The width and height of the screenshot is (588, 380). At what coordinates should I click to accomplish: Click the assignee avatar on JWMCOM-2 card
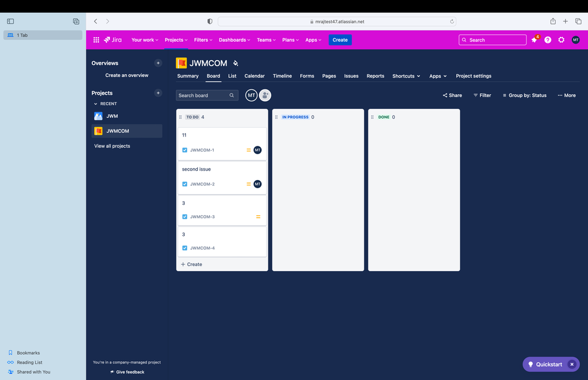tap(258, 184)
